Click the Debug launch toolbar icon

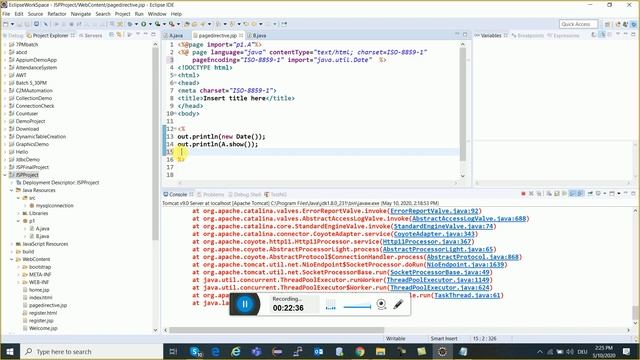coord(130,24)
